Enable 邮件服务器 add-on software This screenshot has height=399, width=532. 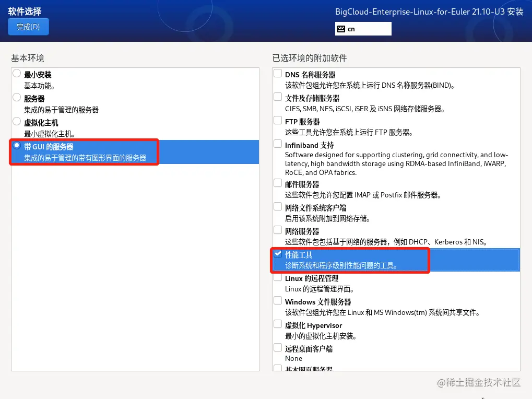[277, 184]
